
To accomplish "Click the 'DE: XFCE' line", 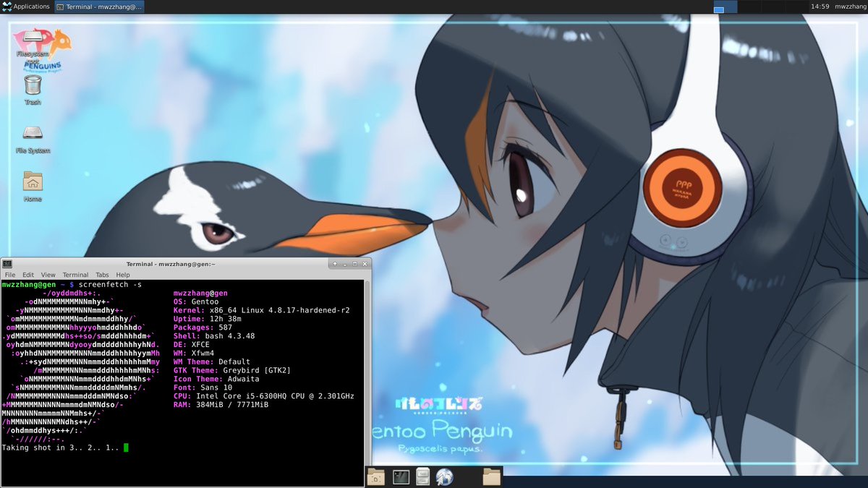I will pos(192,345).
